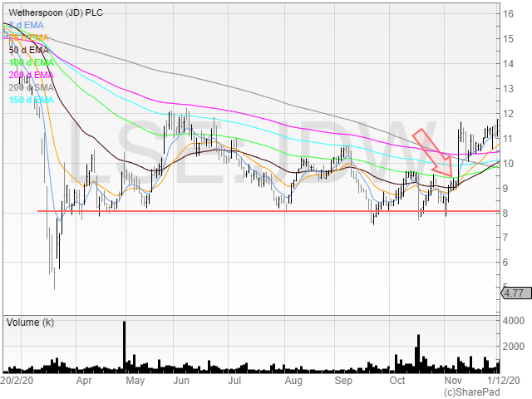Click the Wetherspoon (JD) PLC chart title
532x399 pixels.
pyautogui.click(x=56, y=13)
